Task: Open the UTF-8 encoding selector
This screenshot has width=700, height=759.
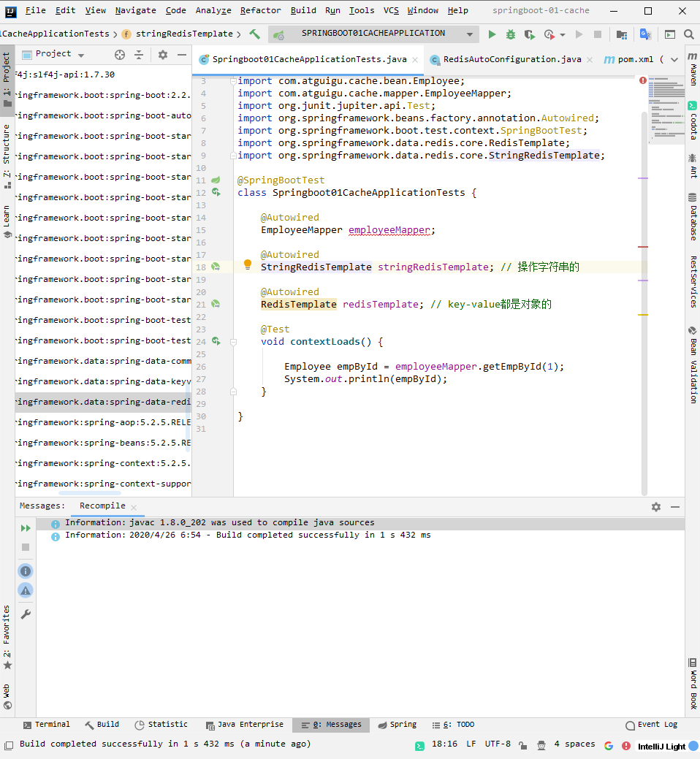Action: point(498,744)
